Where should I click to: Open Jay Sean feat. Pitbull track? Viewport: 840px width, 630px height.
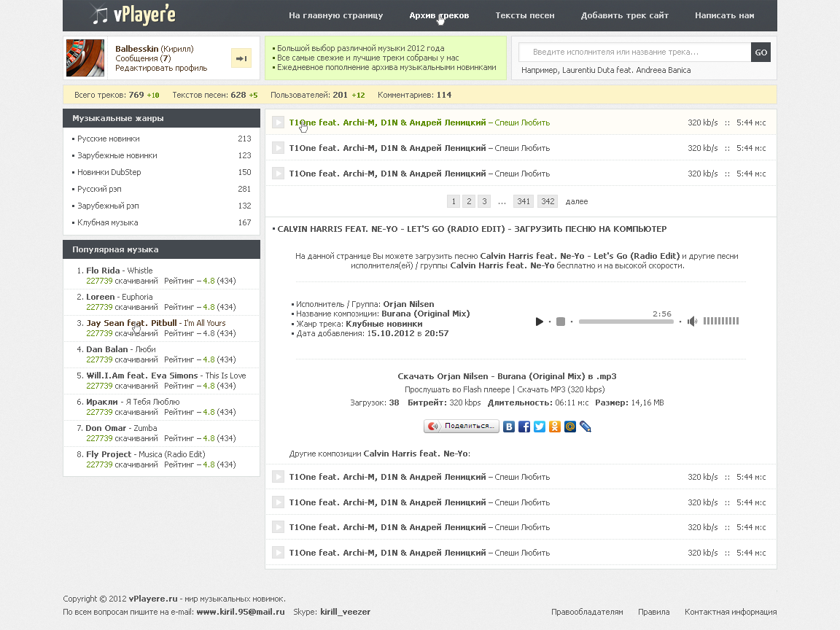[156, 323]
